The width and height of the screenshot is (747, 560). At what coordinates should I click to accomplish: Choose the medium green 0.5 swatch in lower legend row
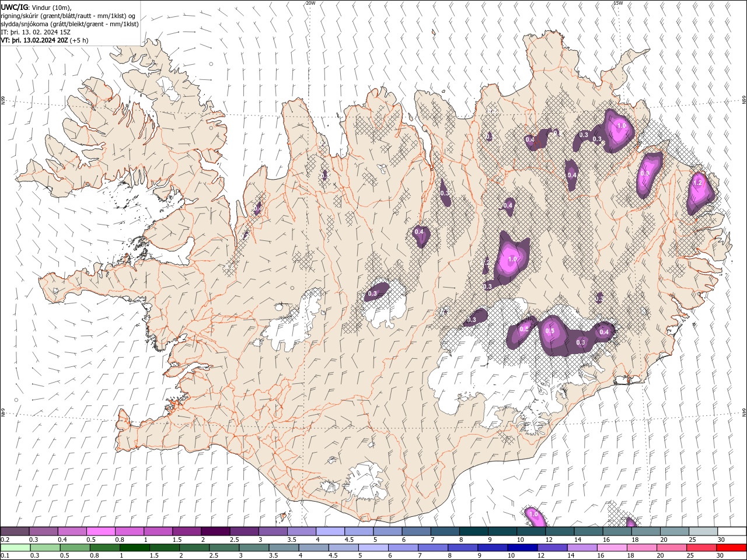pyautogui.click(x=75, y=548)
